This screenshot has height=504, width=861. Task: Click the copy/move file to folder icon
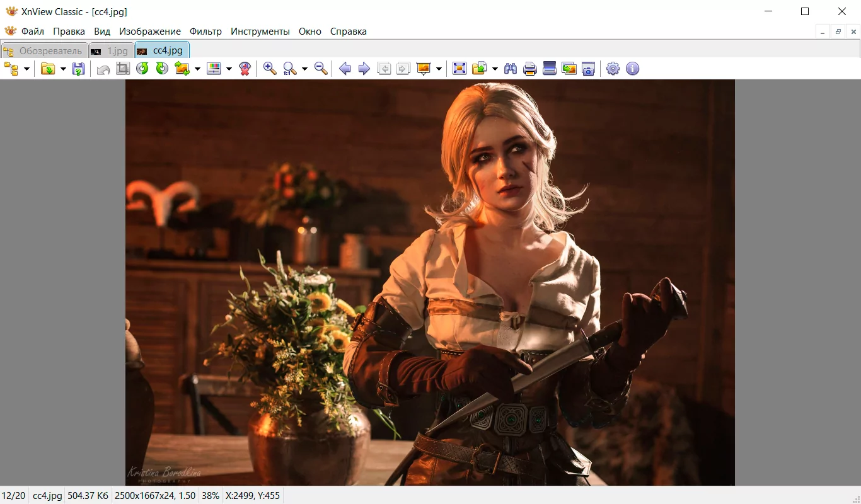(480, 69)
